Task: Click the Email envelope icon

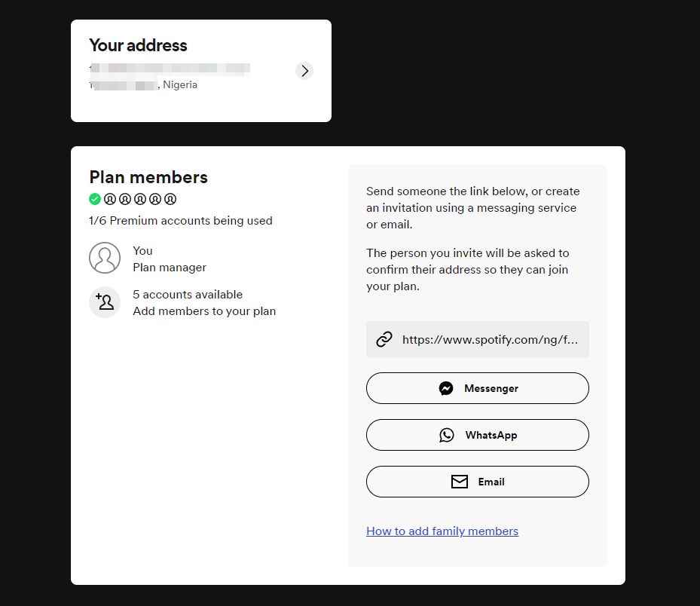Action: point(459,482)
